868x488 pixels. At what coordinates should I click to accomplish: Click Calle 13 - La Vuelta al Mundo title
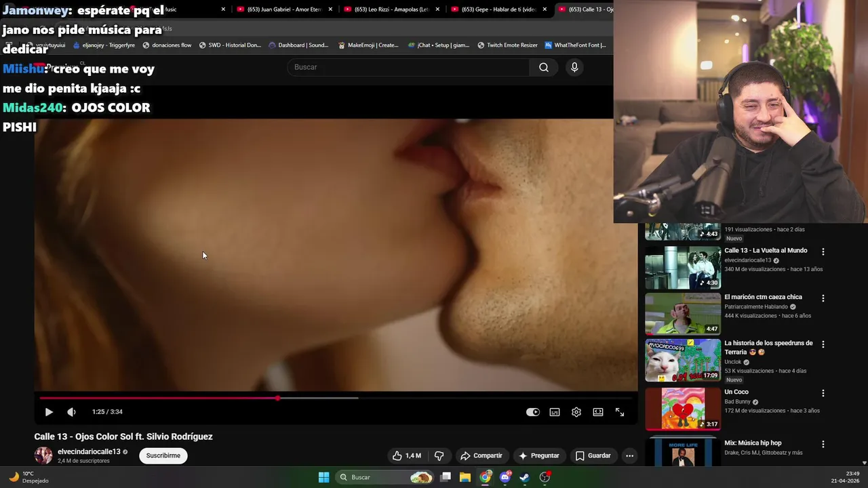[x=766, y=251]
